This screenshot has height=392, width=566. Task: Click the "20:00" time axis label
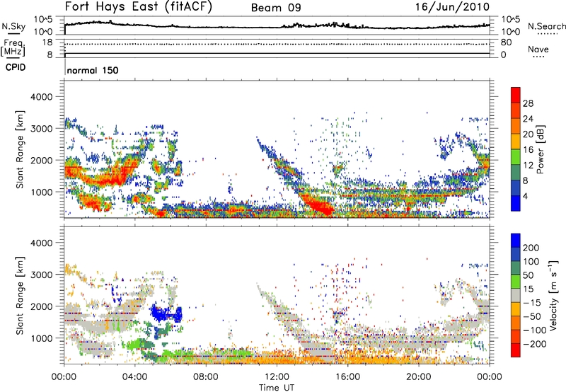tap(419, 377)
